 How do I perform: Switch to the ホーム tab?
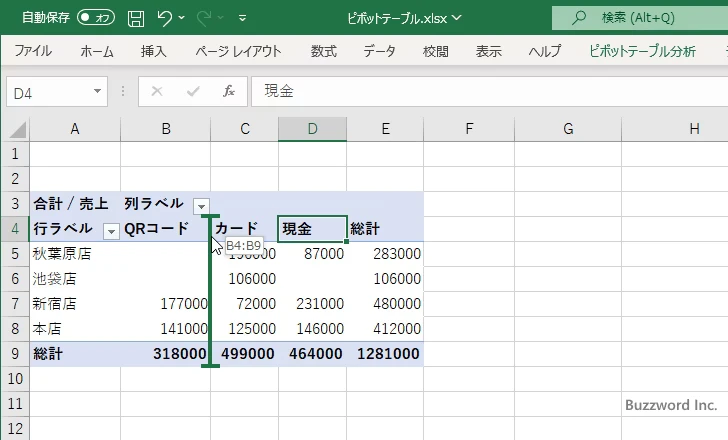(x=97, y=51)
